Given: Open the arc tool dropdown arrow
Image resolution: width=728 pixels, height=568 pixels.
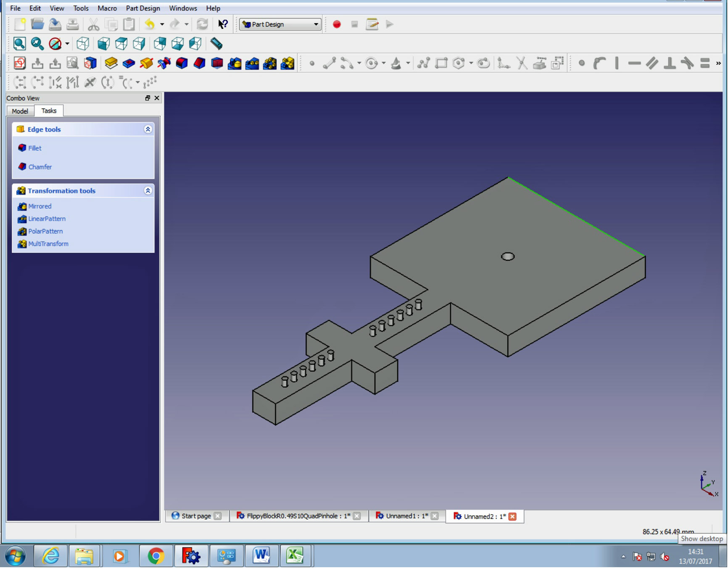Looking at the screenshot, I should point(359,63).
